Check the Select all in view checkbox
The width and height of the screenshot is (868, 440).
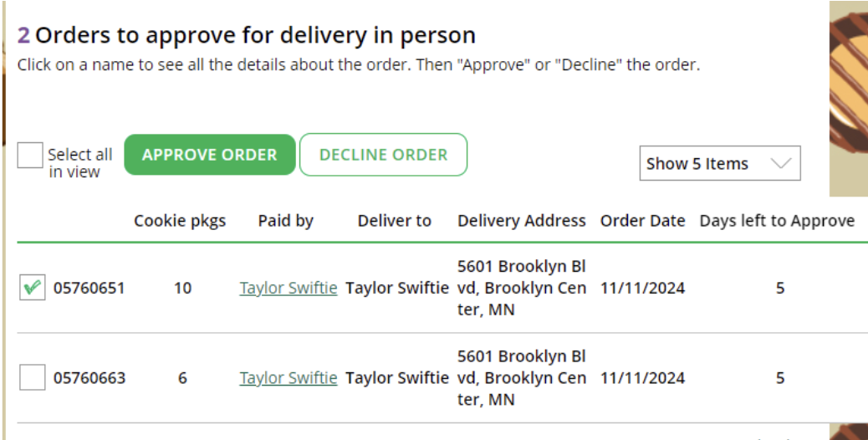30,155
